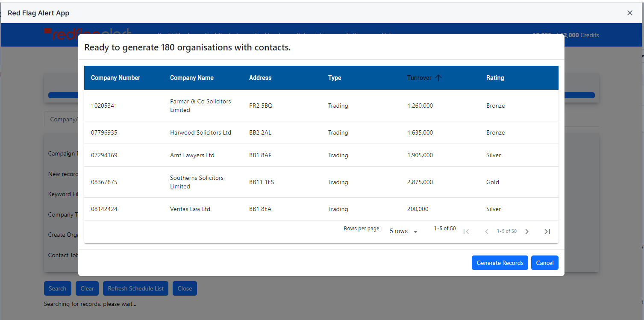644x320 pixels.
Task: Click Trading type in Parmar & Co row
Action: point(338,106)
